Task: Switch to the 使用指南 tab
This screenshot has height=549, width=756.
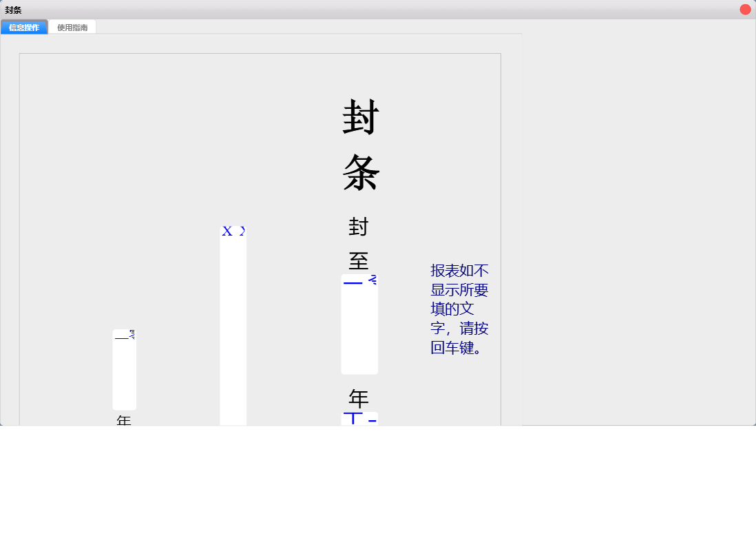Action: click(x=72, y=27)
